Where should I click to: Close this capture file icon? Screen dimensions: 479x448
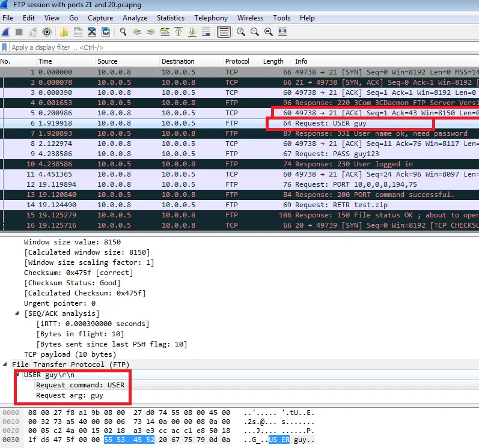pos(91,32)
